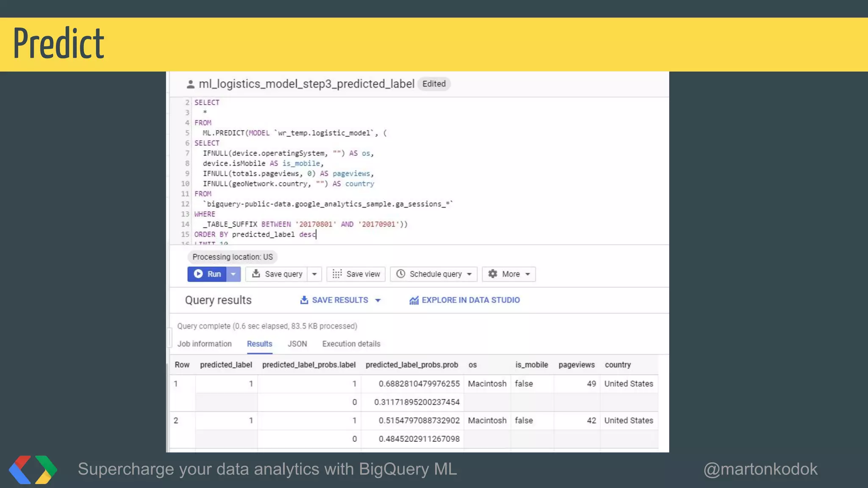This screenshot has height=488, width=868.
Task: Select the Results tab
Action: tap(259, 344)
